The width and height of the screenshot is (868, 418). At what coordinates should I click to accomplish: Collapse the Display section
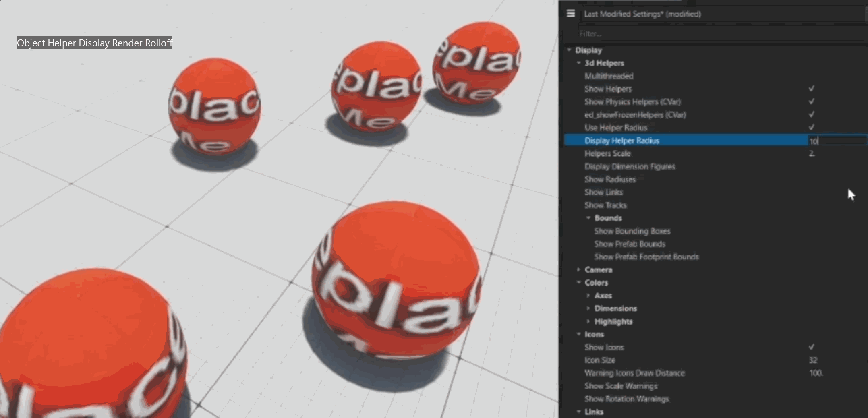569,50
